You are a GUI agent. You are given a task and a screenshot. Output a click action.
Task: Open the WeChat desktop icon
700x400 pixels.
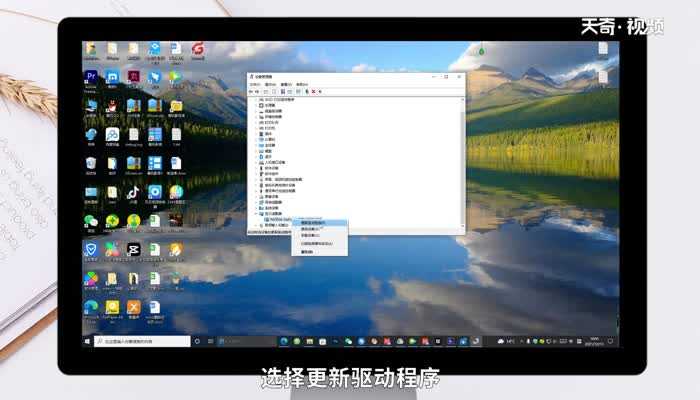[x=91, y=223]
